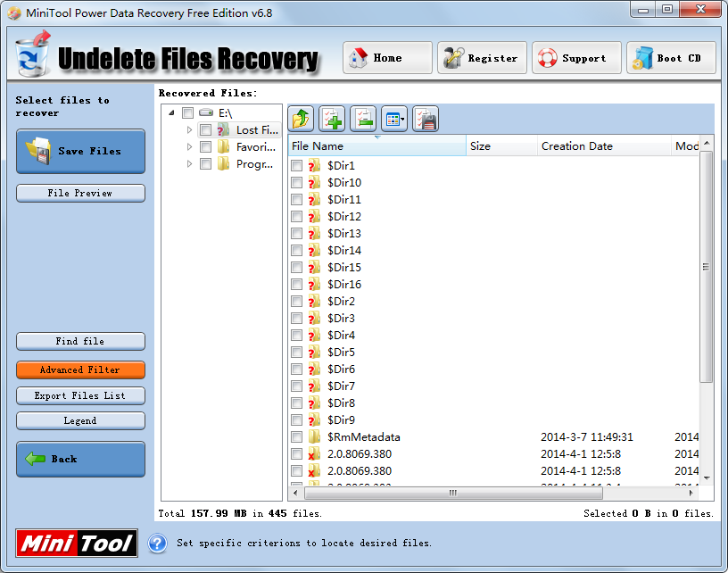Click the vertical scrollbar down arrow
Screen dimensions: 728x573
[x=707, y=477]
